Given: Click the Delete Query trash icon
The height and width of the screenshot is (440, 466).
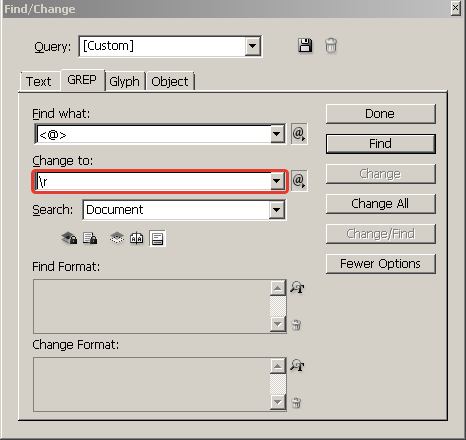Looking at the screenshot, I should 331,45.
